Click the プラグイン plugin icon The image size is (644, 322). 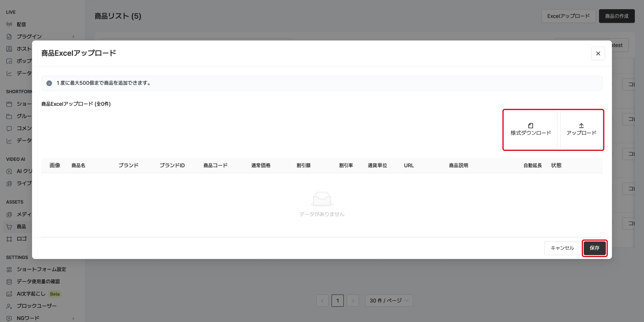[x=9, y=36]
